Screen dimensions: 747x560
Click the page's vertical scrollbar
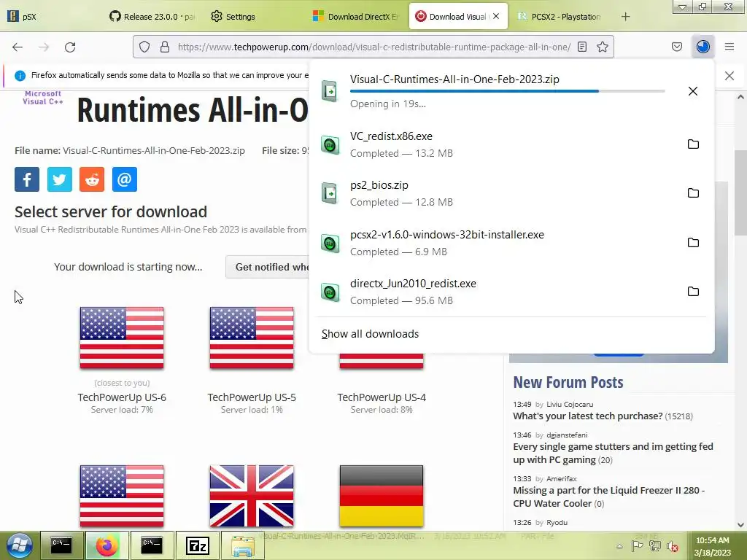pos(740,192)
